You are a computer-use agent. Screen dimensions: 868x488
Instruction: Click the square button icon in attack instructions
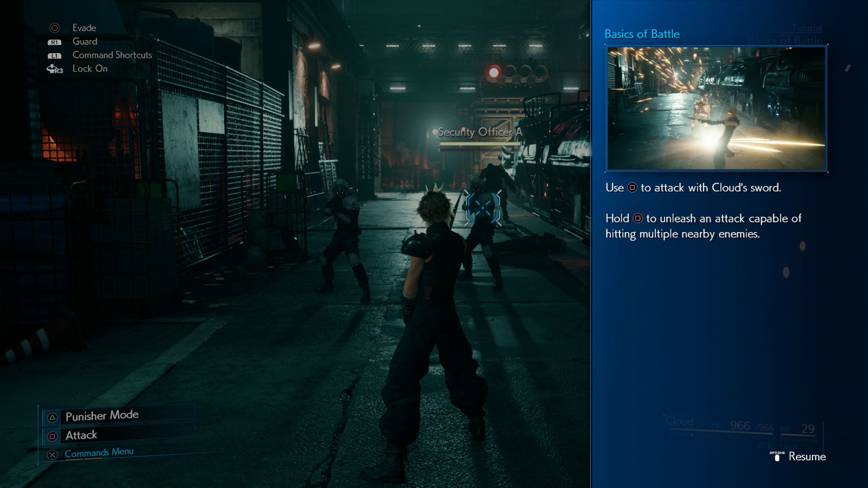(632, 188)
